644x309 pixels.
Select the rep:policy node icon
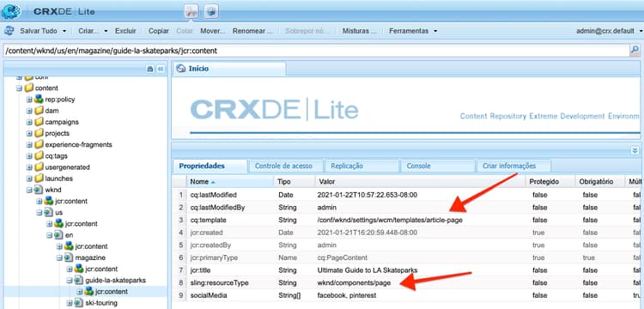coord(39,100)
